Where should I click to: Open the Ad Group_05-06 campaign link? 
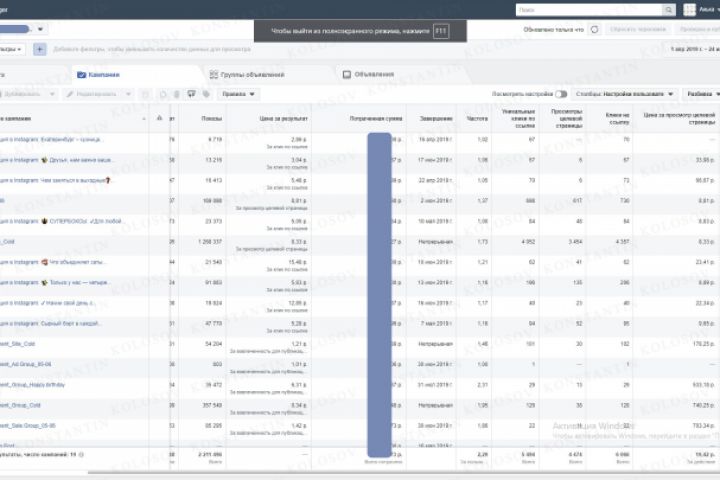tap(26, 364)
